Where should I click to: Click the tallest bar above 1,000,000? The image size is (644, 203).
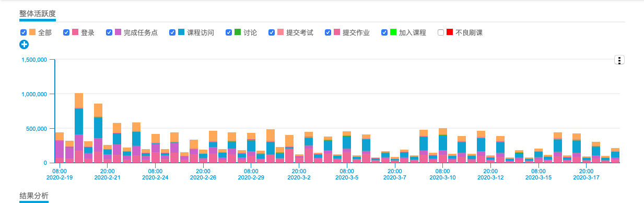tap(79, 128)
